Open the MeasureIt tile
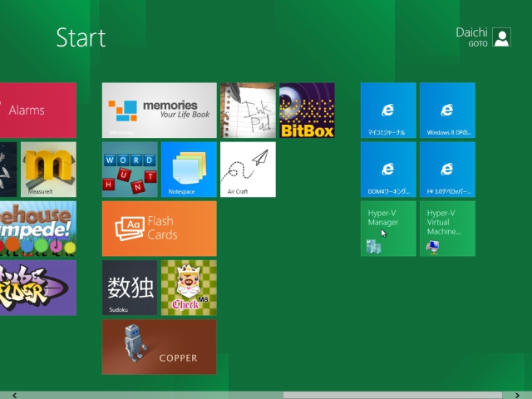This screenshot has height=399, width=532. click(48, 170)
